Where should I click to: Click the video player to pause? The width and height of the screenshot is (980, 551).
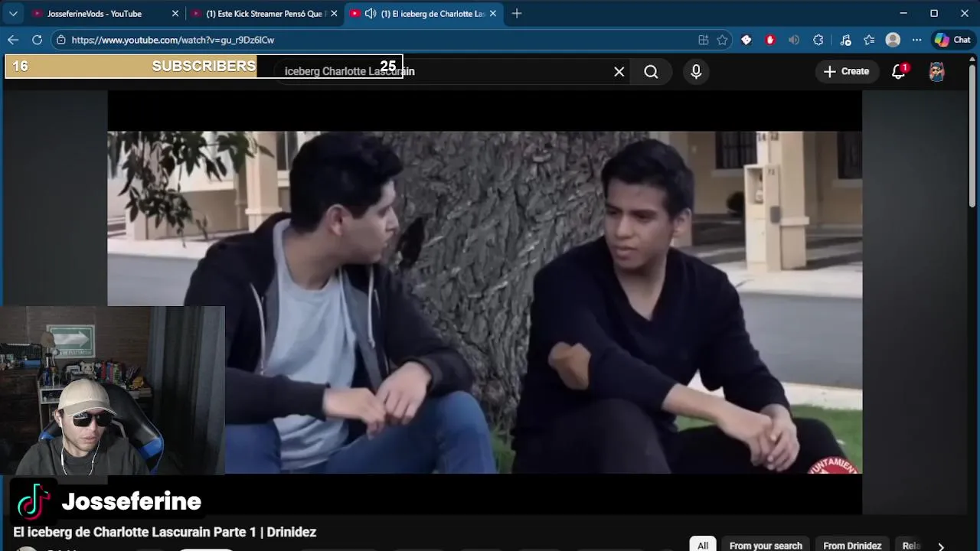(485, 302)
